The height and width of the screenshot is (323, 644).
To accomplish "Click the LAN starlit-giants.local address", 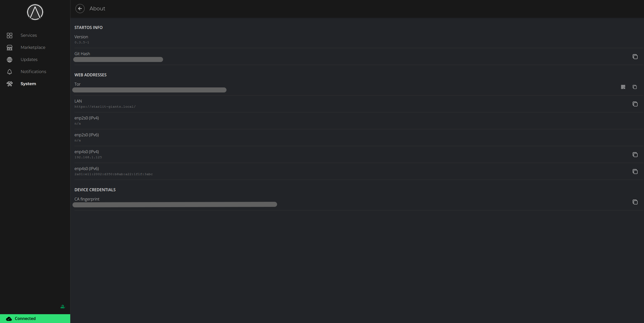I will (105, 107).
